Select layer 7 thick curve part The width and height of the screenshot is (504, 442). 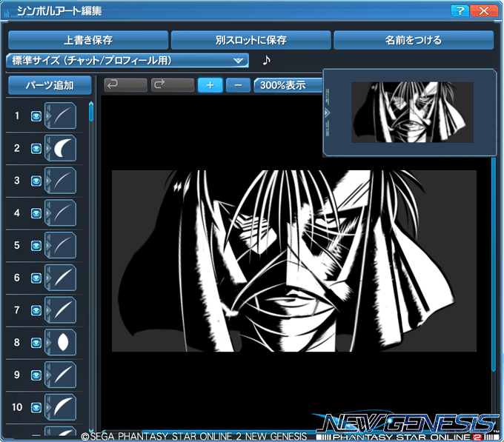point(61,310)
